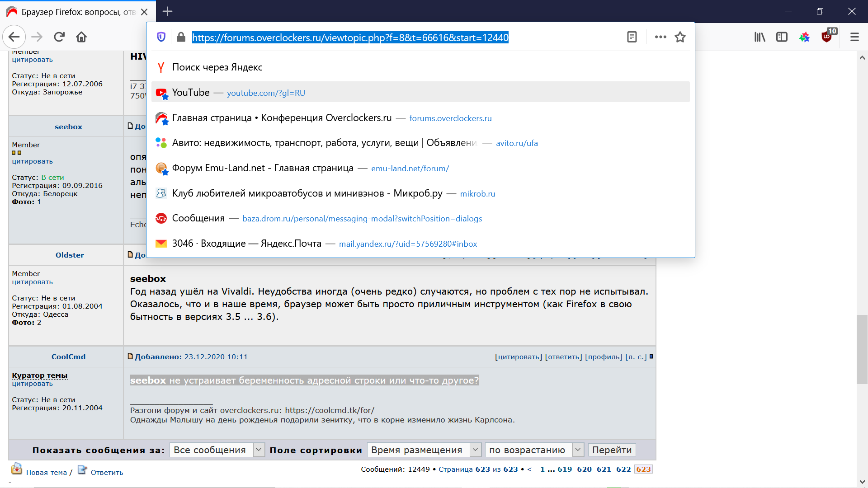Open the Library icon in toolbar

point(759,37)
